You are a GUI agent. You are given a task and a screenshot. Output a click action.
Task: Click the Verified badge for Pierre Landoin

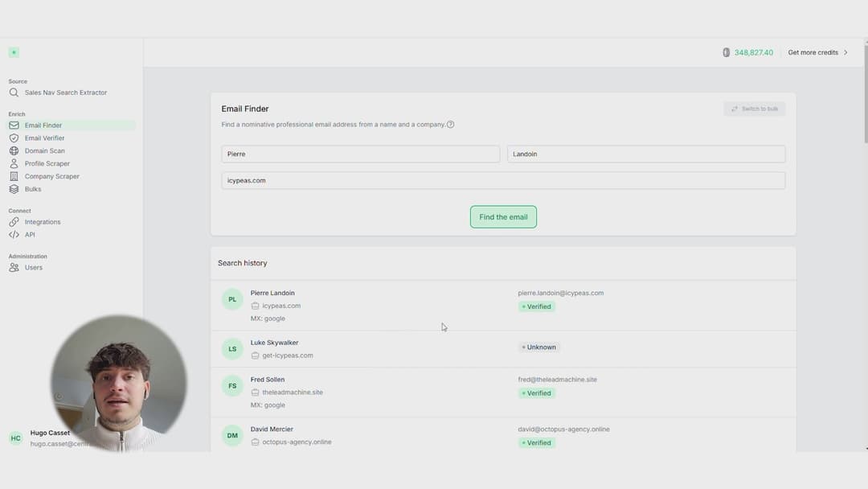click(535, 306)
